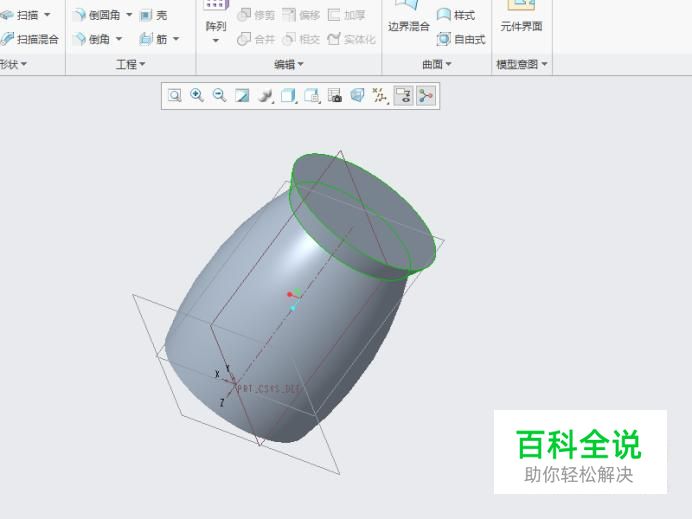The height and width of the screenshot is (519, 692).
Task: Open the rendering options icon
Action: 265,95
